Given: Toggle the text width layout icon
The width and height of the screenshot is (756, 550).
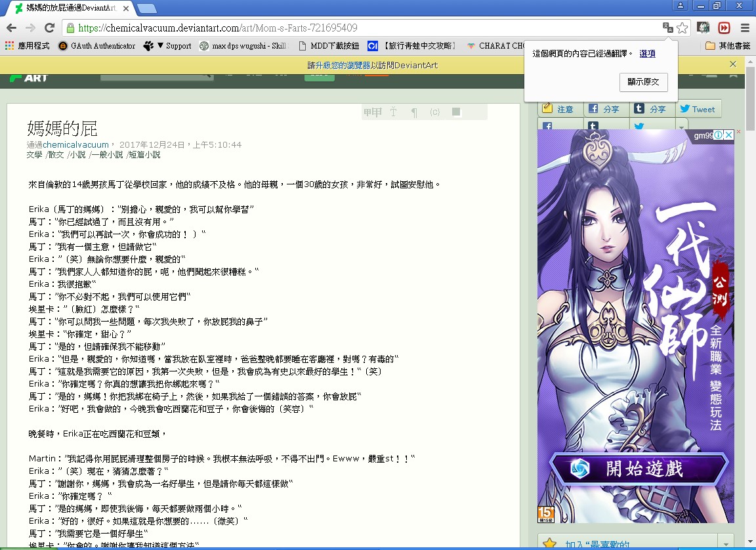Looking at the screenshot, I should coord(372,112).
